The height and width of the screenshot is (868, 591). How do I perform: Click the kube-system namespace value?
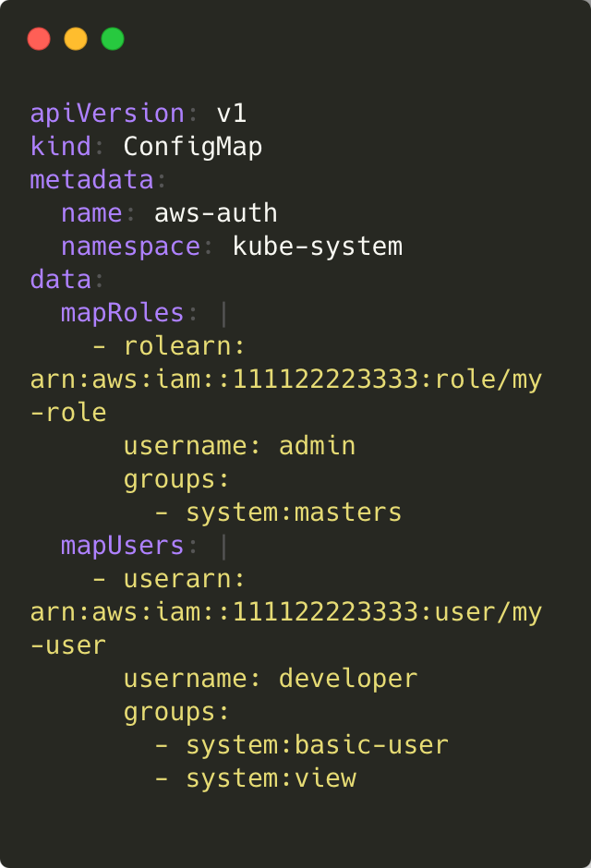(318, 247)
